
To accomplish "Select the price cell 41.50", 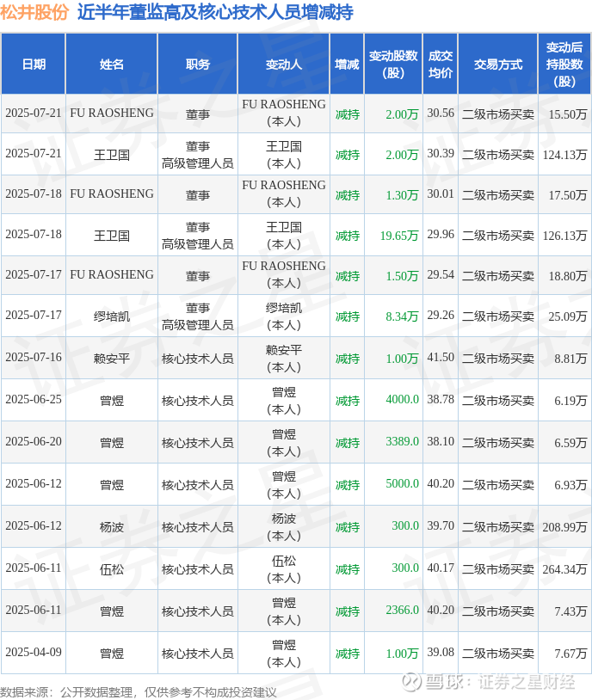I will pos(441,357).
